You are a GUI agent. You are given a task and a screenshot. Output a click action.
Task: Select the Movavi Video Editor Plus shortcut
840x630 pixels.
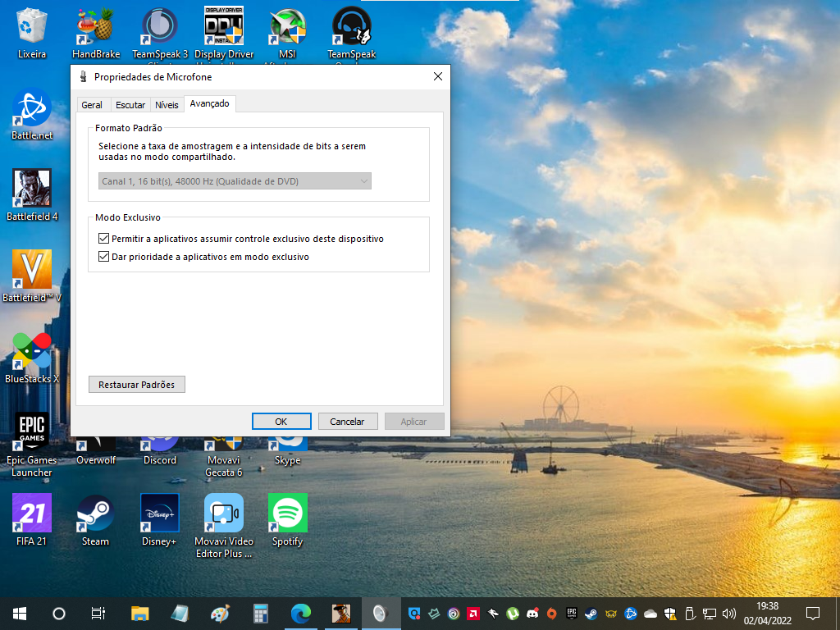[x=224, y=526]
